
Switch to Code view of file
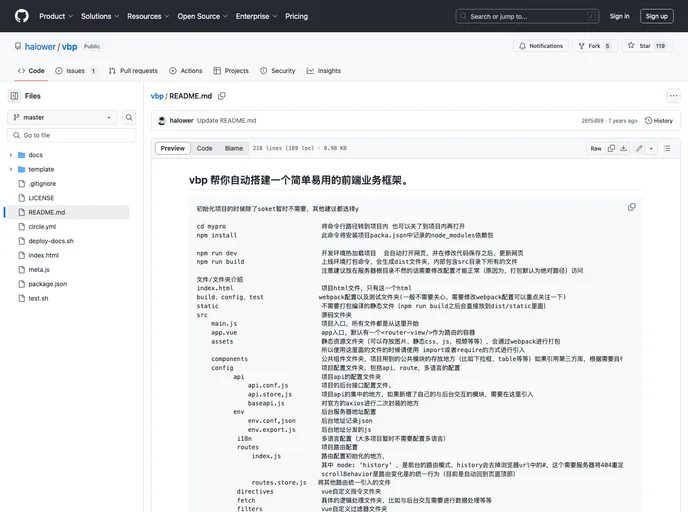[204, 148]
